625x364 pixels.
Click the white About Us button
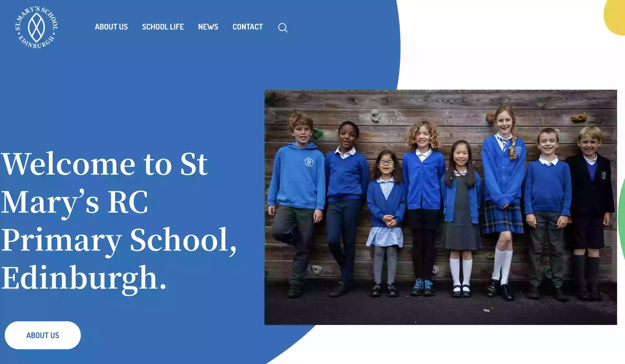[43, 335]
